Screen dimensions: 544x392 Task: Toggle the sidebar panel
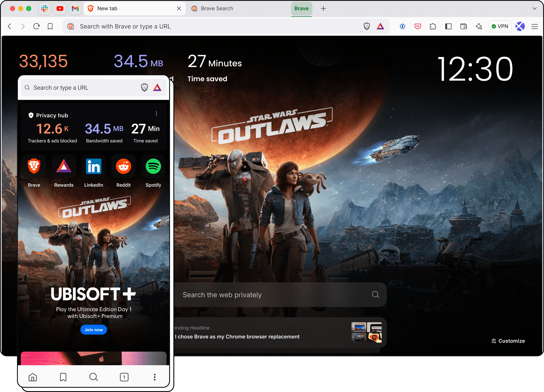tap(448, 26)
